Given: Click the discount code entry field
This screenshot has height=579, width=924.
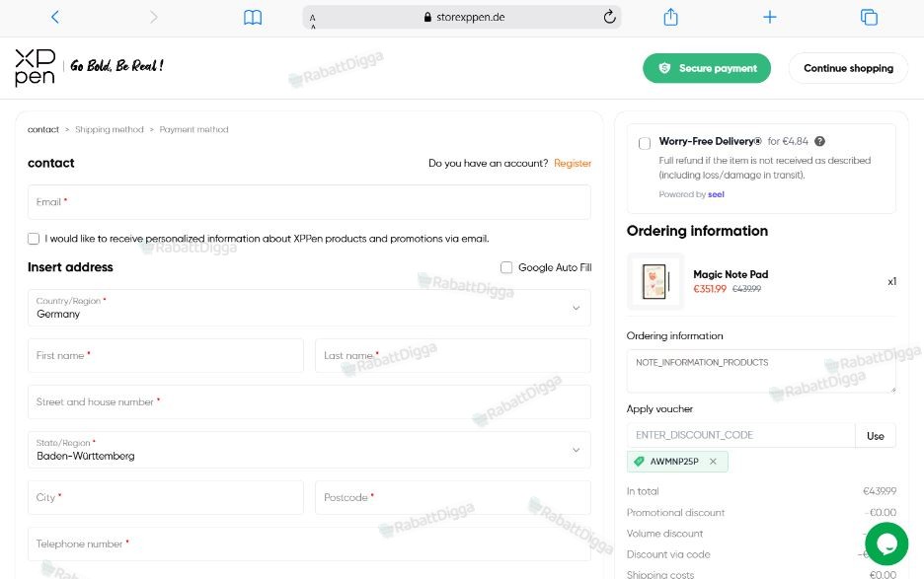Looking at the screenshot, I should [x=740, y=435].
